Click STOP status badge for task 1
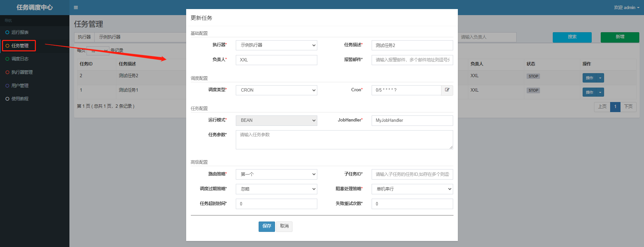The height and width of the screenshot is (247, 644). 533,90
